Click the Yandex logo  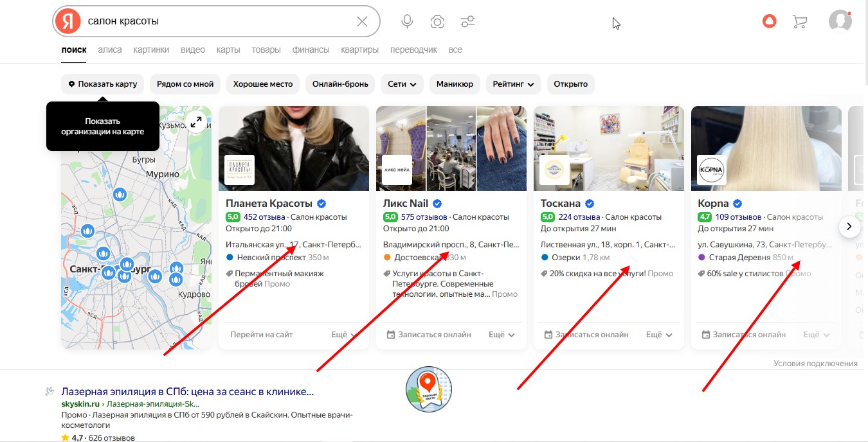68,22
